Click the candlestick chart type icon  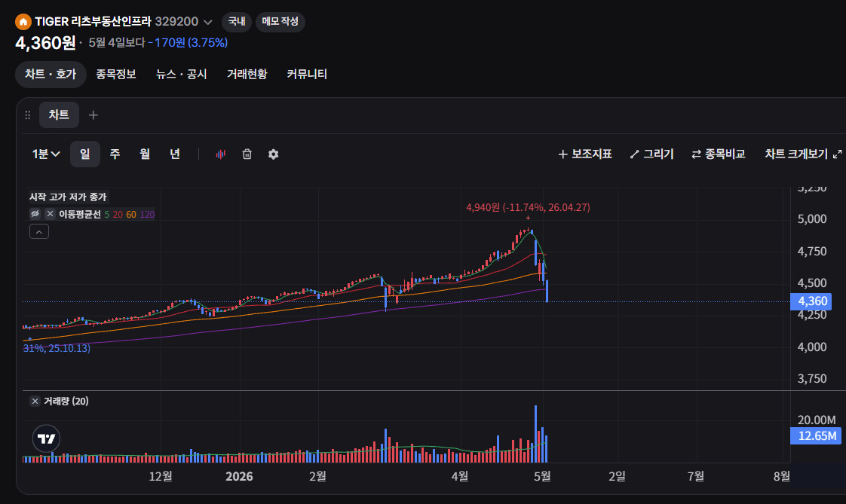click(x=221, y=154)
